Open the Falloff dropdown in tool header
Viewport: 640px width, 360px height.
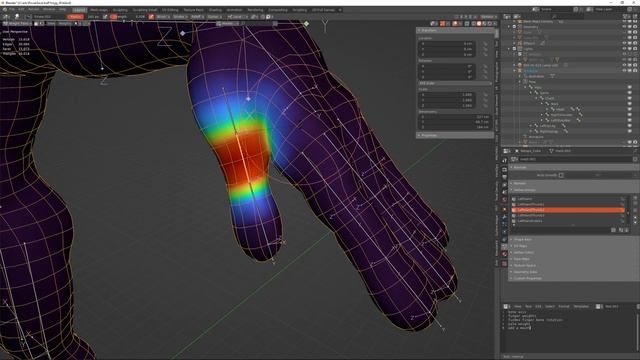click(x=198, y=17)
